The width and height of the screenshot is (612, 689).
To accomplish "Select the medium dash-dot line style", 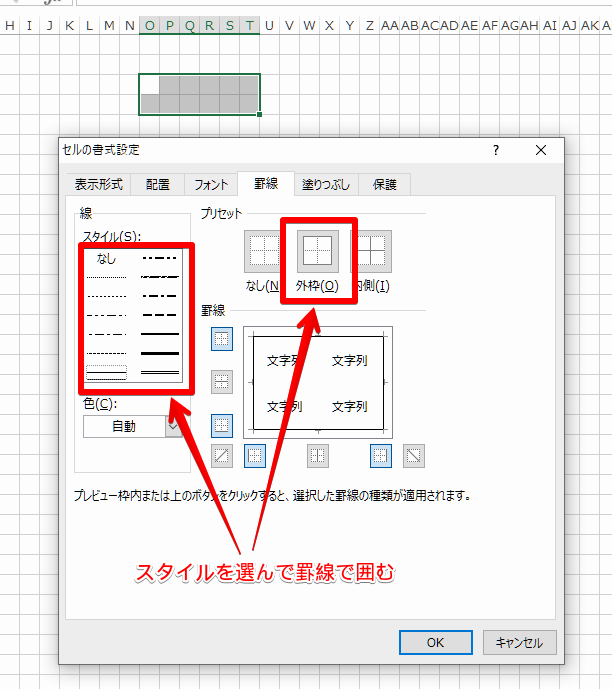I will pos(160,296).
